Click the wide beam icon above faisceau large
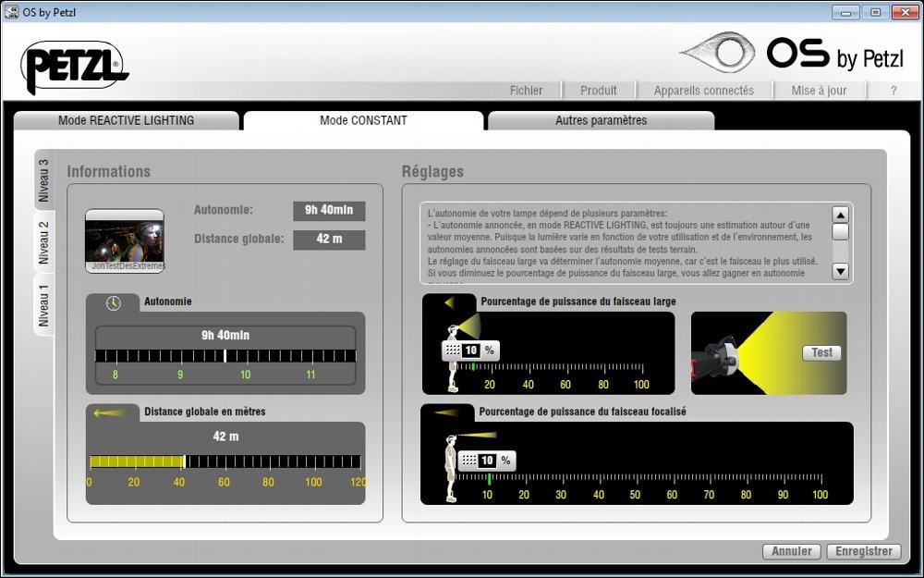The image size is (924, 578). 450,302
